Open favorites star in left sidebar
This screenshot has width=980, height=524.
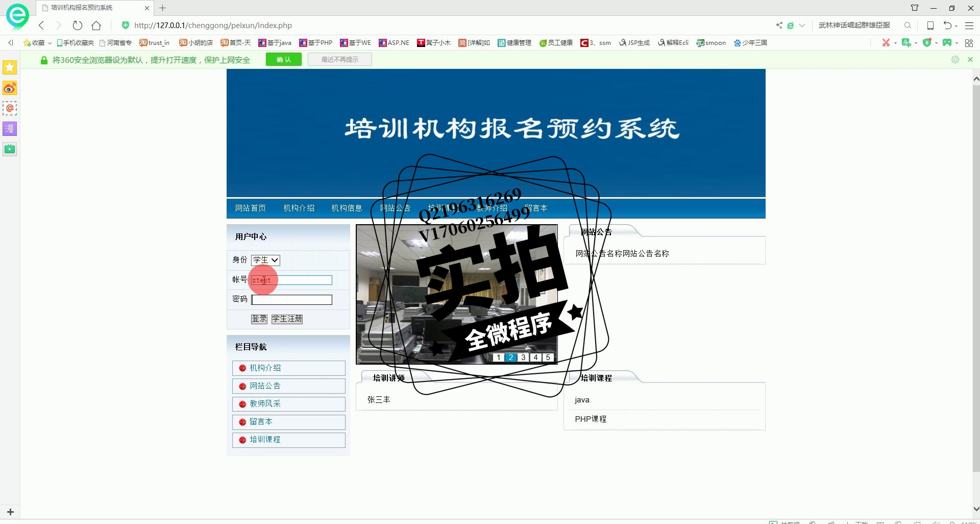tap(10, 67)
